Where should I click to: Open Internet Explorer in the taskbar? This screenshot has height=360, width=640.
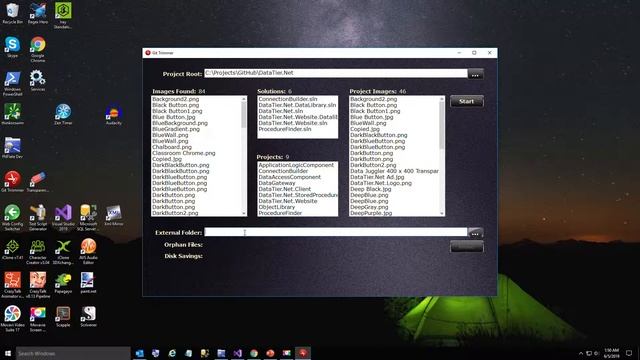coord(172,353)
